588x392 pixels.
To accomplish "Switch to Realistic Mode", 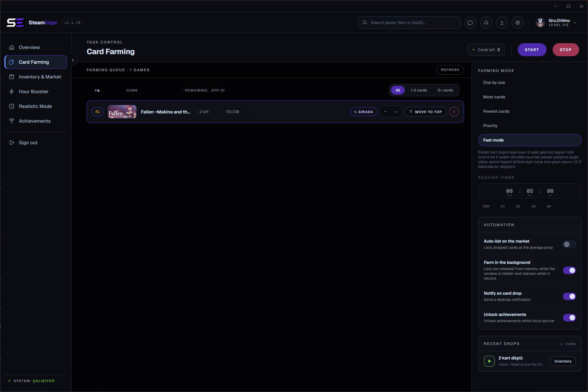I will point(36,106).
